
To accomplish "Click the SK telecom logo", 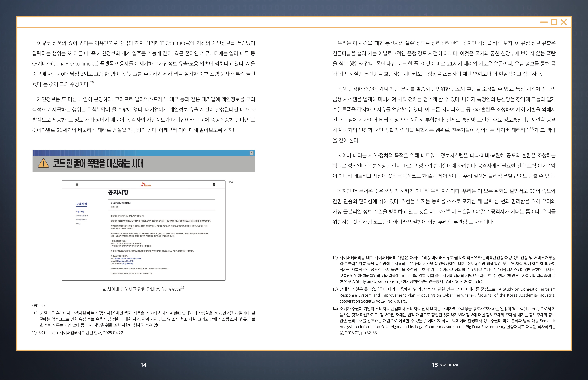I will pyautogui.click(x=146, y=185).
